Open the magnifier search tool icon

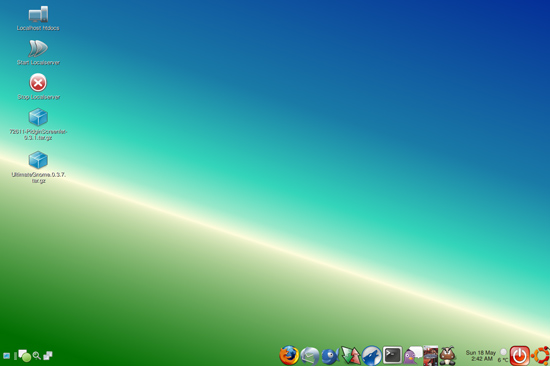click(36, 356)
